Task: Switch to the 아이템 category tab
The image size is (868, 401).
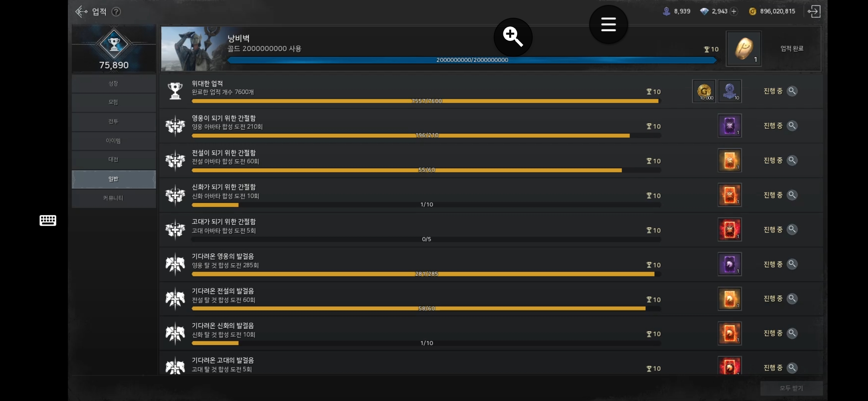Action: tap(114, 141)
